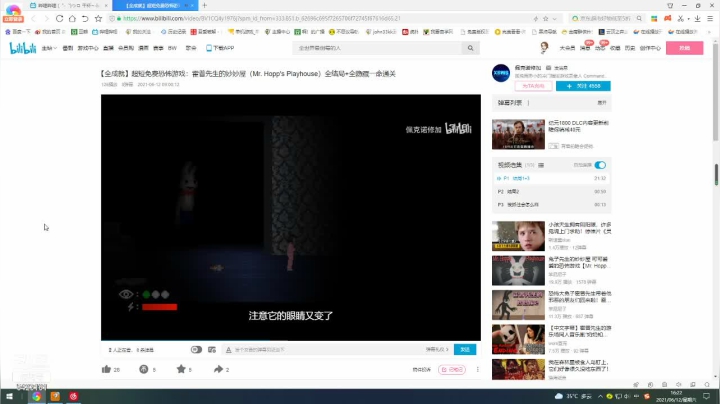This screenshot has width=720, height=404.
Task: Click the video player area
Action: tap(291, 217)
